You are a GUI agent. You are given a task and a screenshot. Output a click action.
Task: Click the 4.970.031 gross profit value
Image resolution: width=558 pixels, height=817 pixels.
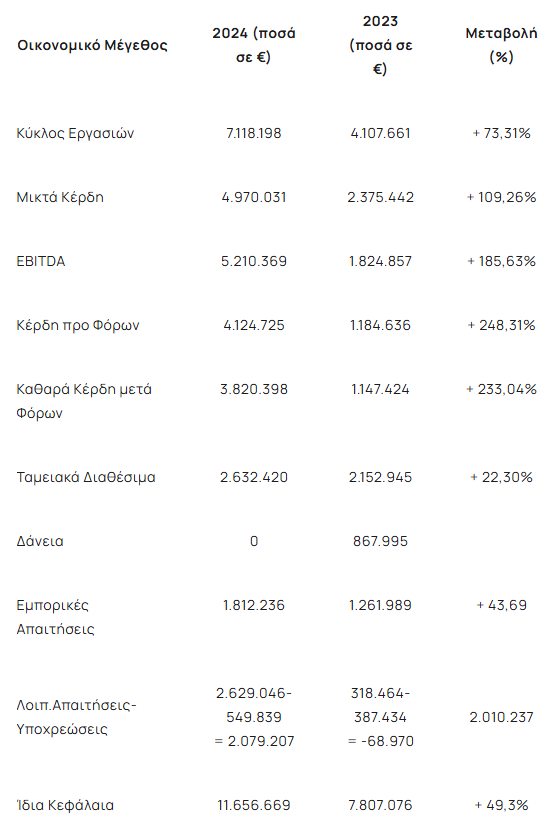254,197
